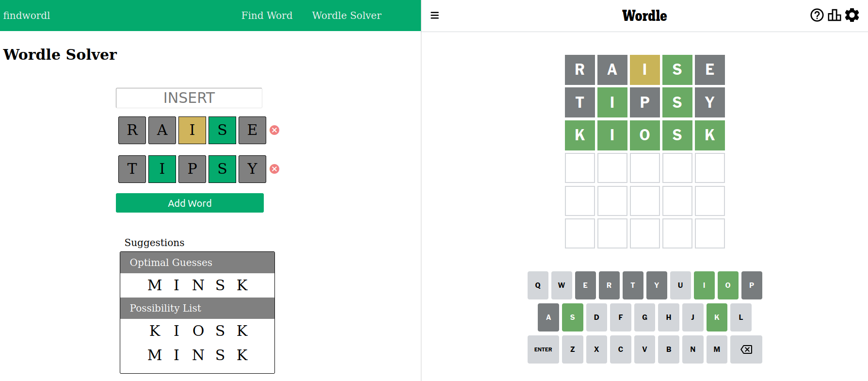The image size is (868, 381).
Task: Toggle the yellow I tile in RAISE
Action: pyautogui.click(x=192, y=130)
